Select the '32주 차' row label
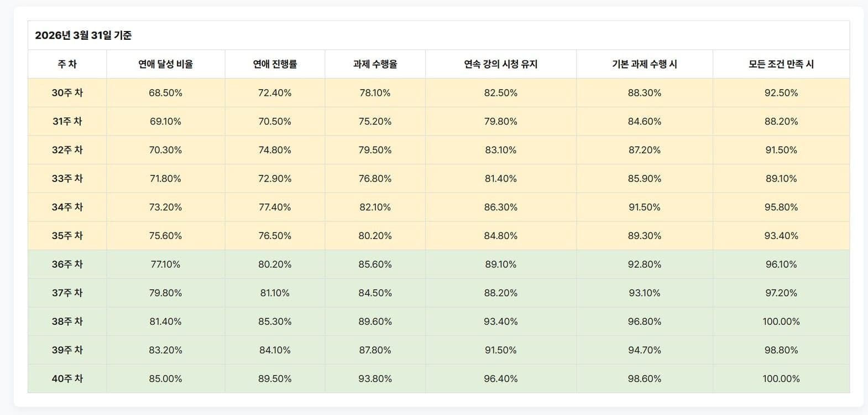 click(x=67, y=150)
